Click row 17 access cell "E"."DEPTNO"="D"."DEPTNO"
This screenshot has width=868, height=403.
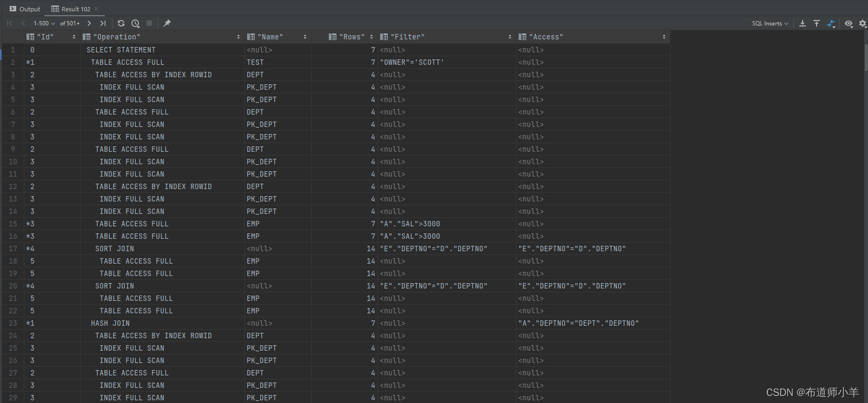point(593,248)
